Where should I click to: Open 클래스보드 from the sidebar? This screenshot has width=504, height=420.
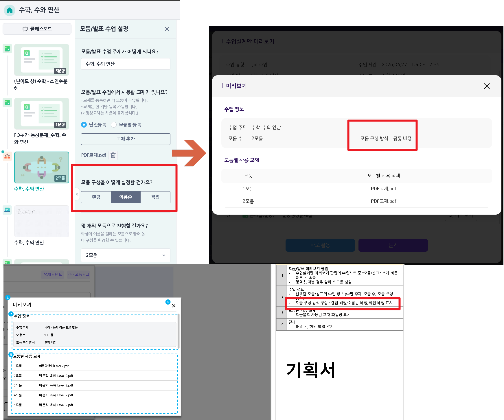(37, 29)
